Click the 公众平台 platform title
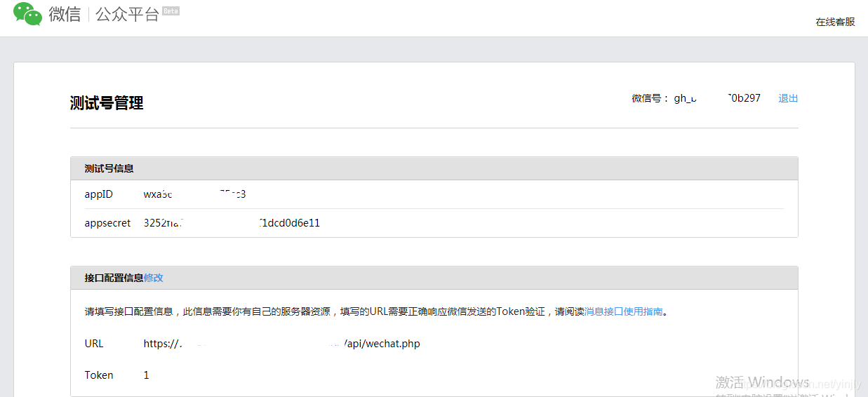The width and height of the screenshot is (868, 397). coord(128,14)
